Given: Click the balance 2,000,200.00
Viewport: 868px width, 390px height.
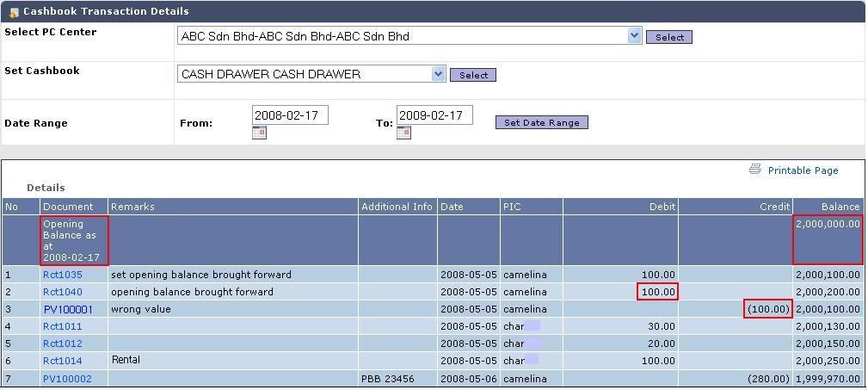Looking at the screenshot, I should [828, 292].
